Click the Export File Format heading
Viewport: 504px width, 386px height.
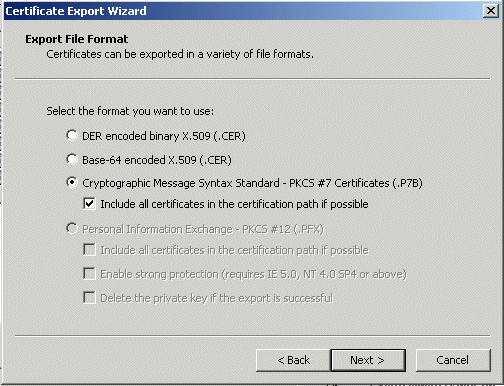click(77, 39)
